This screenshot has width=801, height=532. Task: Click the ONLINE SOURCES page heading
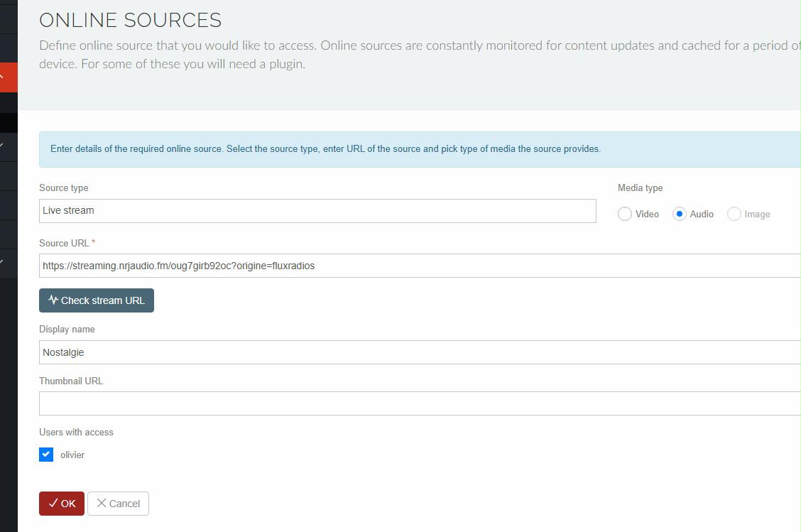(x=130, y=20)
